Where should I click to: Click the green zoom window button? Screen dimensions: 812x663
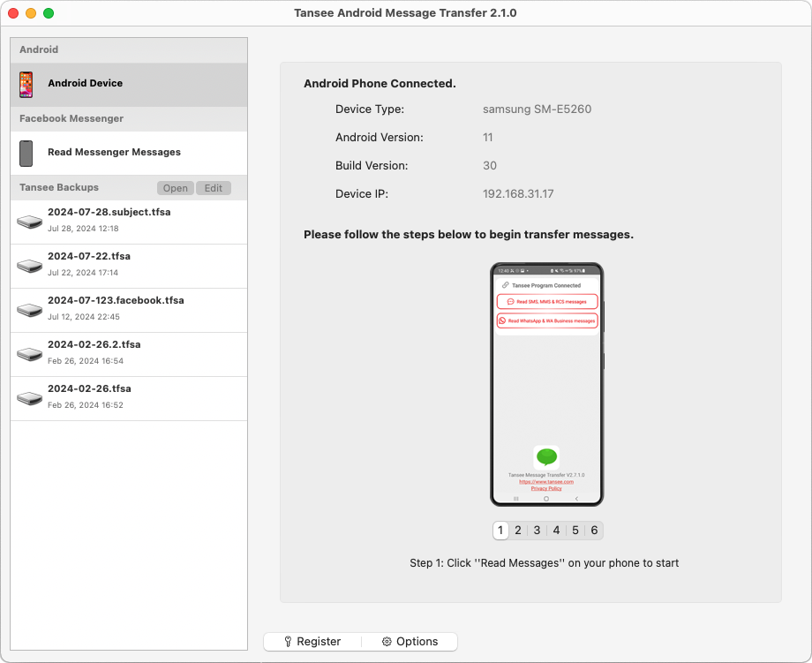pos(49,13)
